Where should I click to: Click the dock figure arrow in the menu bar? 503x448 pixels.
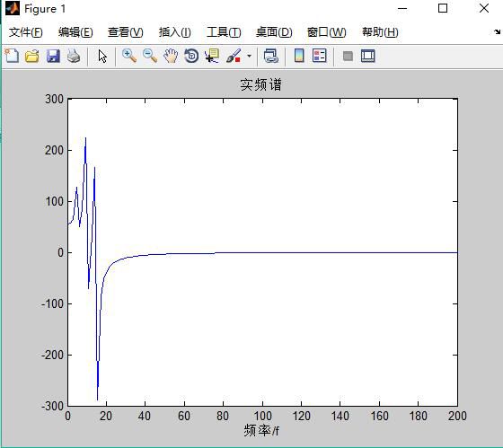click(497, 31)
